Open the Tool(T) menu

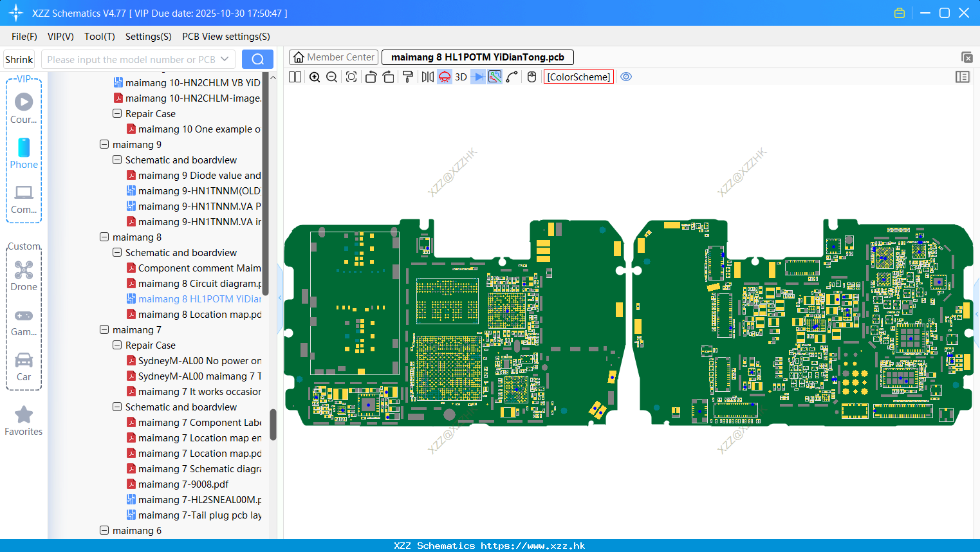coord(100,37)
